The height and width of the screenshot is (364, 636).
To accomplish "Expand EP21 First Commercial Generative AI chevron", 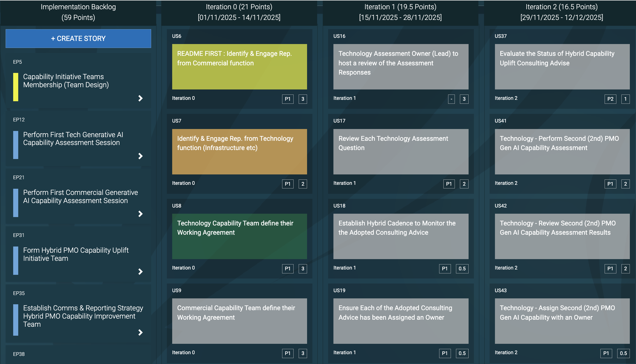I will [140, 214].
